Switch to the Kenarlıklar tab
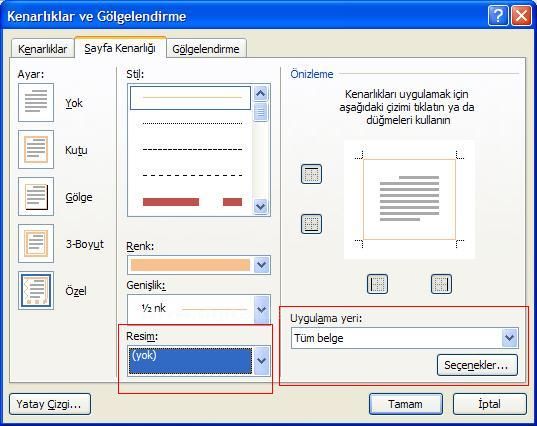537x426 pixels. click(42, 49)
